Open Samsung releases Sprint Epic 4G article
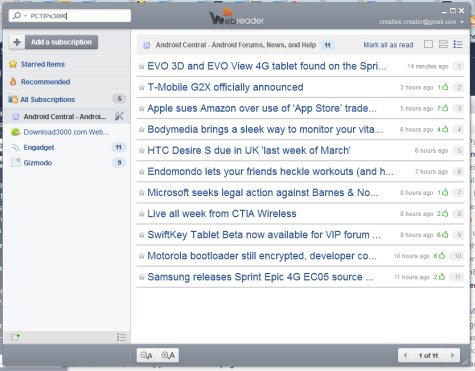 [260, 277]
